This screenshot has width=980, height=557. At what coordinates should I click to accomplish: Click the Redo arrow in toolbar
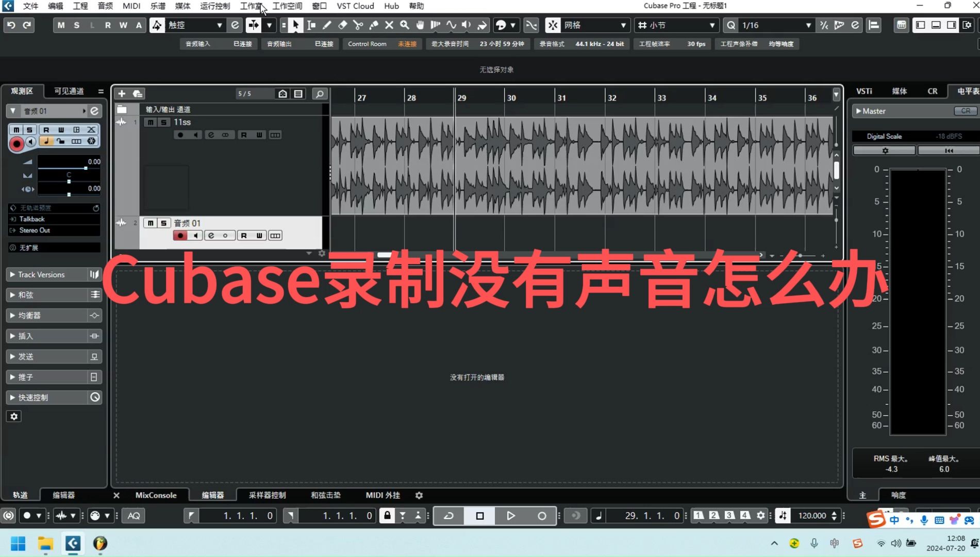(27, 25)
